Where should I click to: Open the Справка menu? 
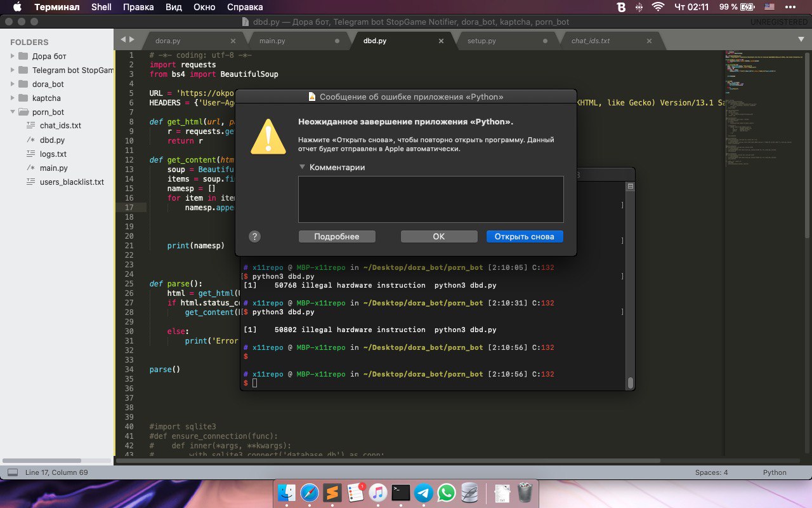click(x=244, y=7)
